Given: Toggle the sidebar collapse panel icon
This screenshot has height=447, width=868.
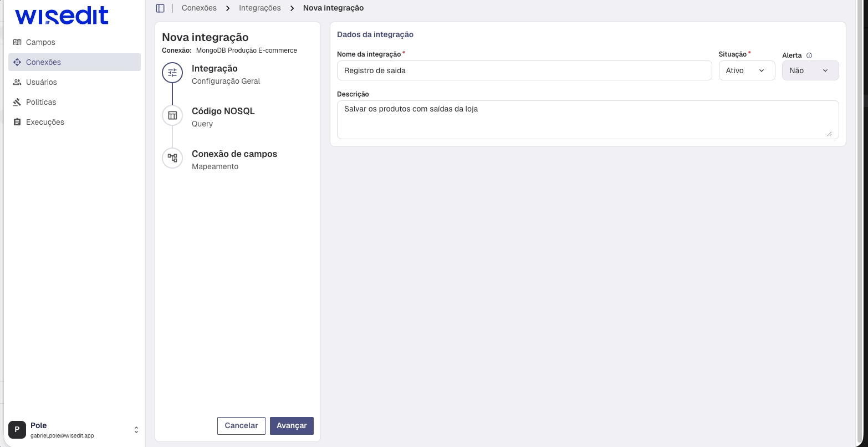Looking at the screenshot, I should (x=161, y=8).
